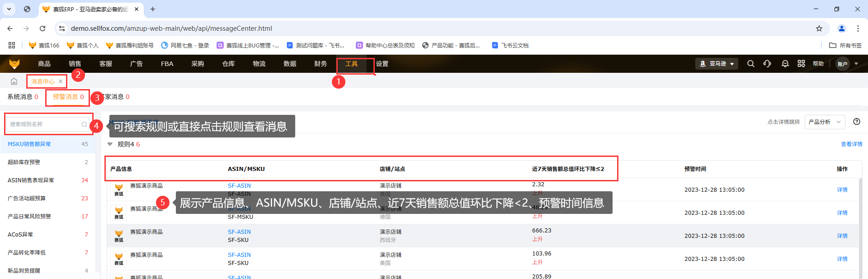Screen dimensions: 868x279
Task: Open account dropdown arrow next to avatar
Action: point(856,64)
